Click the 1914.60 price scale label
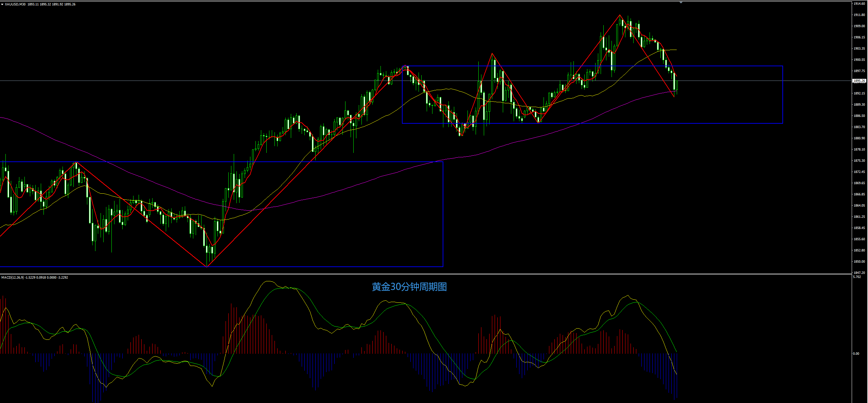Image resolution: width=868 pixels, height=403 pixels. coord(859,4)
